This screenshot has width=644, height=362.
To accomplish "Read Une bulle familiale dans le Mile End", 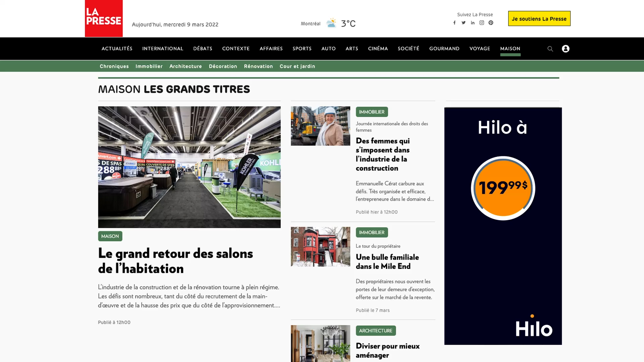I will (x=387, y=261).
